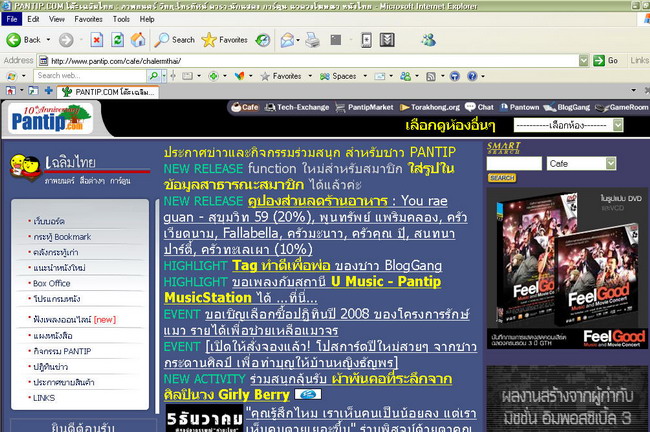The image size is (650, 432).
Task: Open the View menu
Action: [57, 19]
